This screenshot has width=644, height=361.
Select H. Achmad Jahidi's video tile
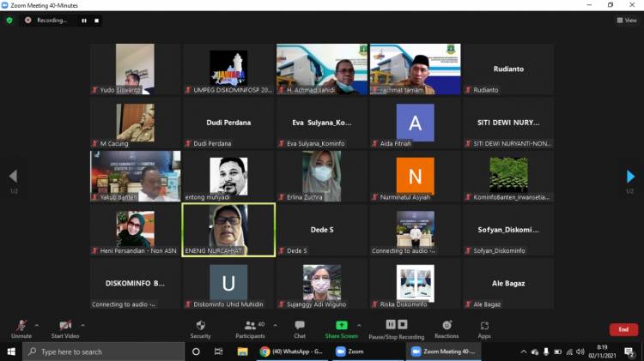322,69
